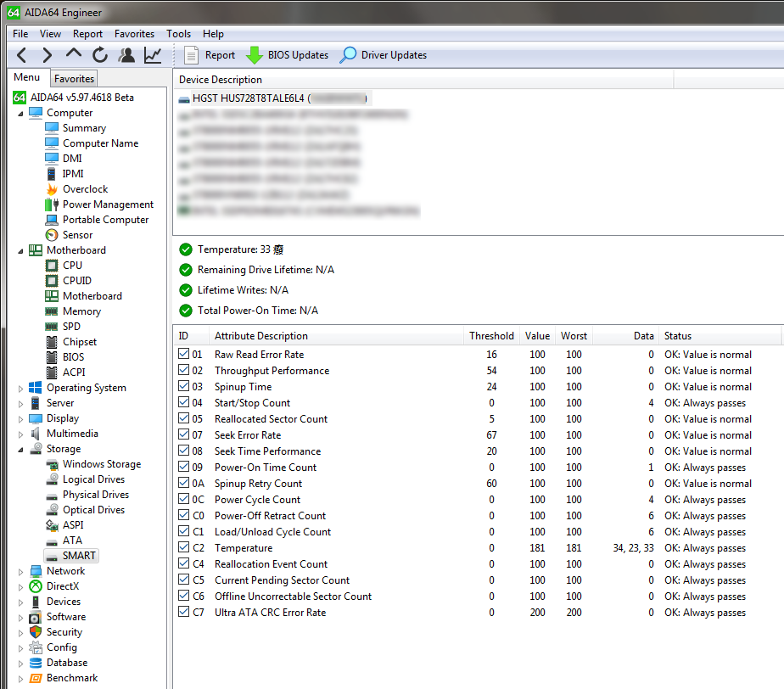Select the ASPI icon
Image resolution: width=784 pixels, height=689 pixels.
[52, 525]
